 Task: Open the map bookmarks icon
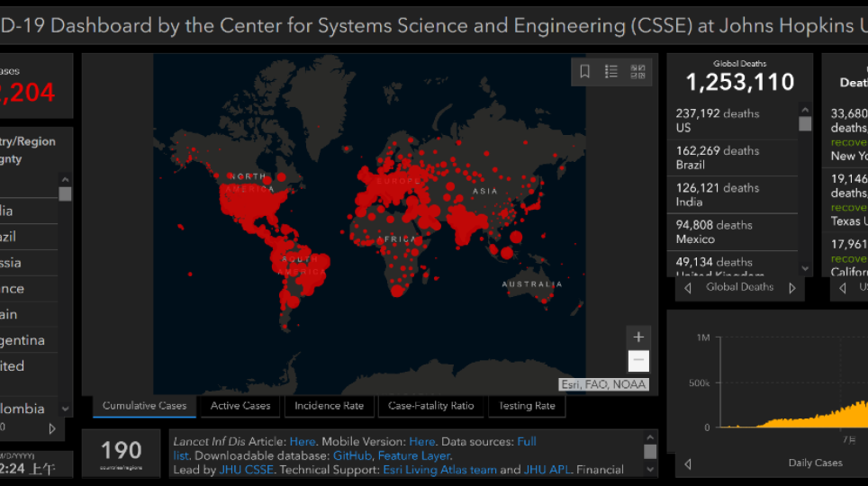tap(585, 72)
